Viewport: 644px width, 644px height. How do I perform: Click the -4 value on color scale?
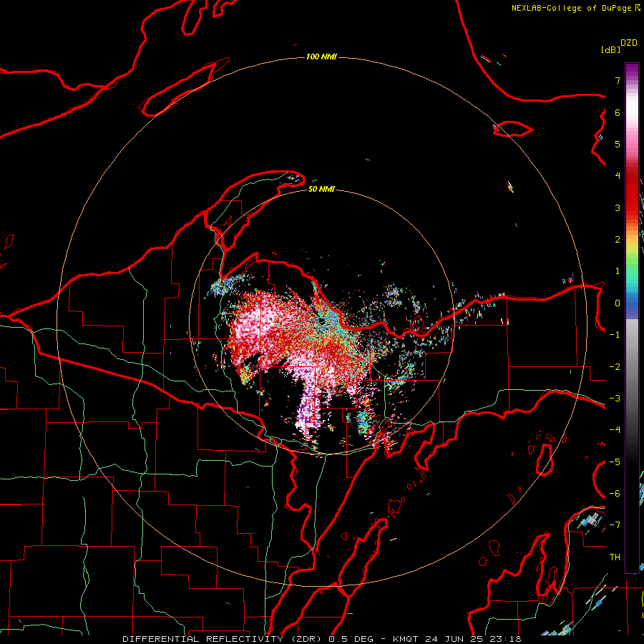tap(615, 430)
